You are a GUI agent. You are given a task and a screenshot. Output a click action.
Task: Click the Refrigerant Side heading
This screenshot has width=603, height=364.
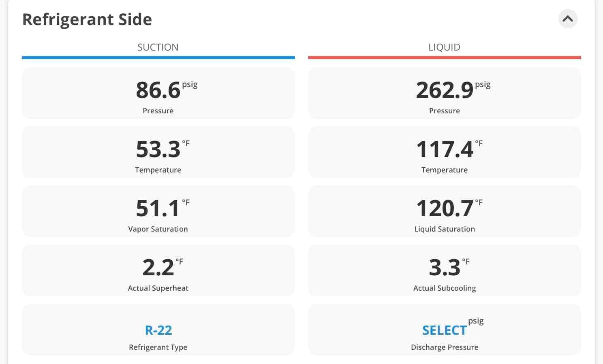click(x=87, y=19)
